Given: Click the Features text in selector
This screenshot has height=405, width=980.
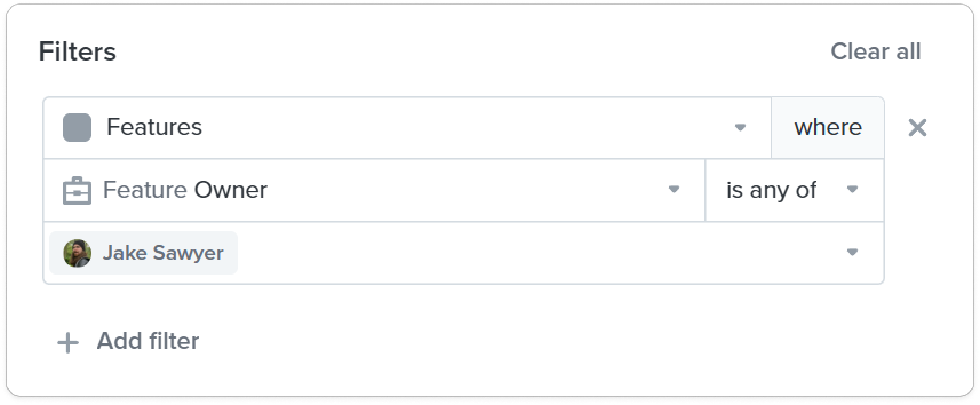Looking at the screenshot, I should (154, 127).
